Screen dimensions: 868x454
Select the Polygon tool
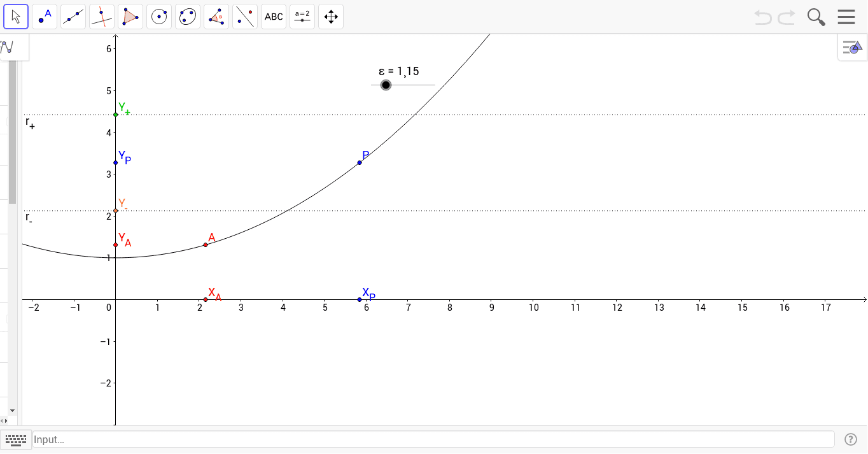[130, 17]
